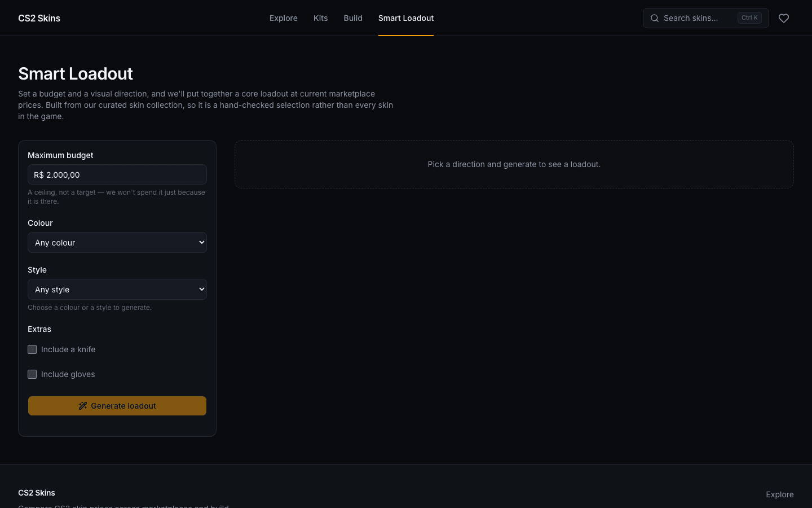This screenshot has width=812, height=508.
Task: Tick the Include gloves checkbox
Action: coord(32,374)
